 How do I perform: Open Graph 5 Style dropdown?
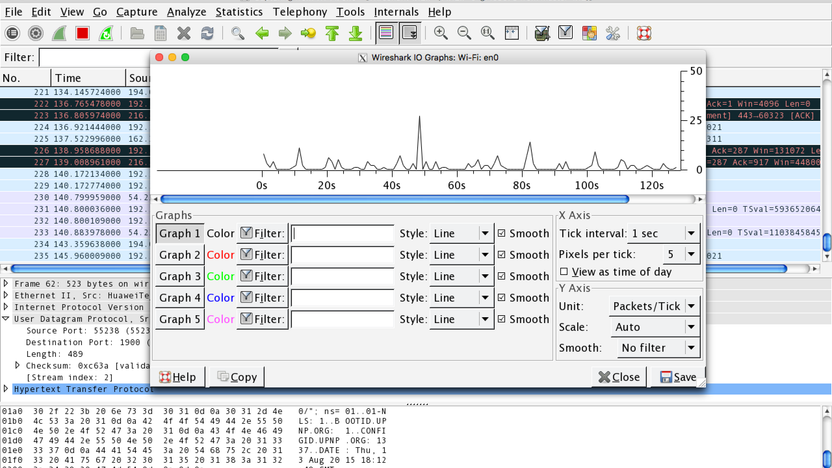462,319
